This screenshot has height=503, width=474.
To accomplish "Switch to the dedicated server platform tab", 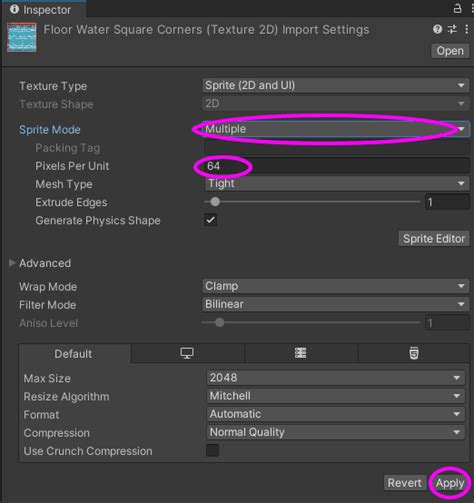I will point(300,353).
